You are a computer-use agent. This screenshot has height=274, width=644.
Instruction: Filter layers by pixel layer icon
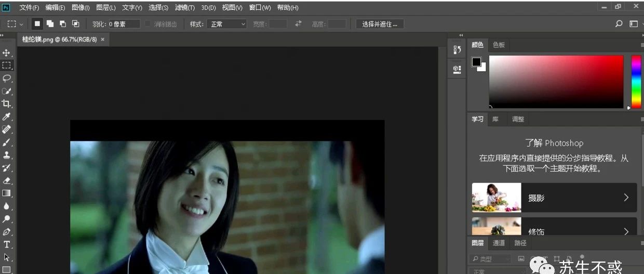coord(521,259)
